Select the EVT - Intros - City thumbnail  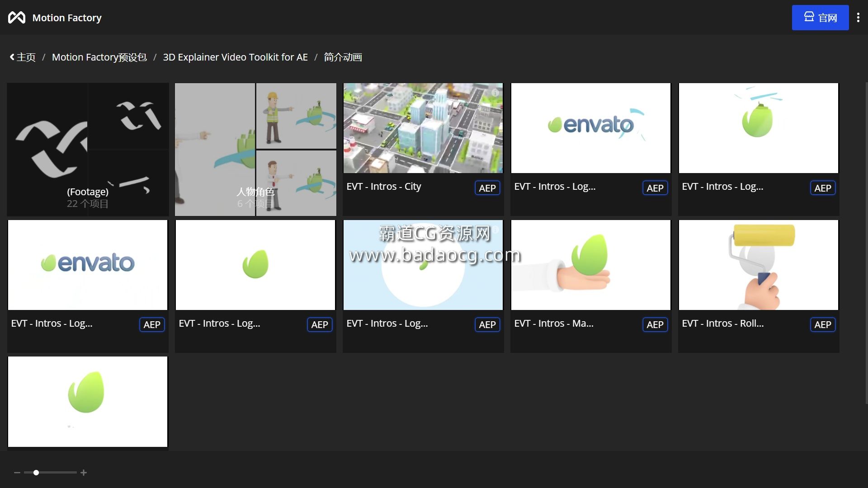click(423, 128)
